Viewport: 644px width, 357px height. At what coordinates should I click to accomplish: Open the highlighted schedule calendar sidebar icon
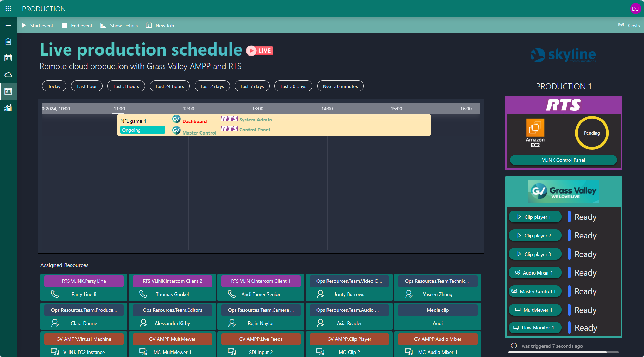tap(8, 91)
